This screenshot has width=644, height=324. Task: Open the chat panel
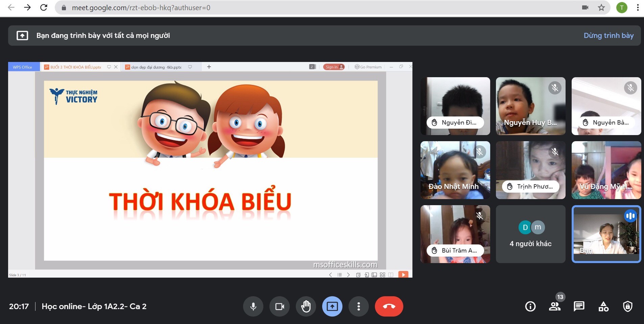(579, 306)
